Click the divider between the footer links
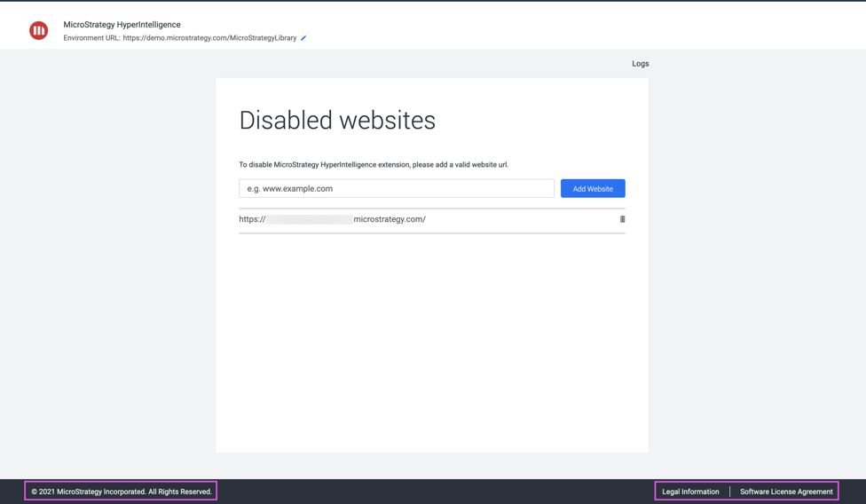 [729, 492]
